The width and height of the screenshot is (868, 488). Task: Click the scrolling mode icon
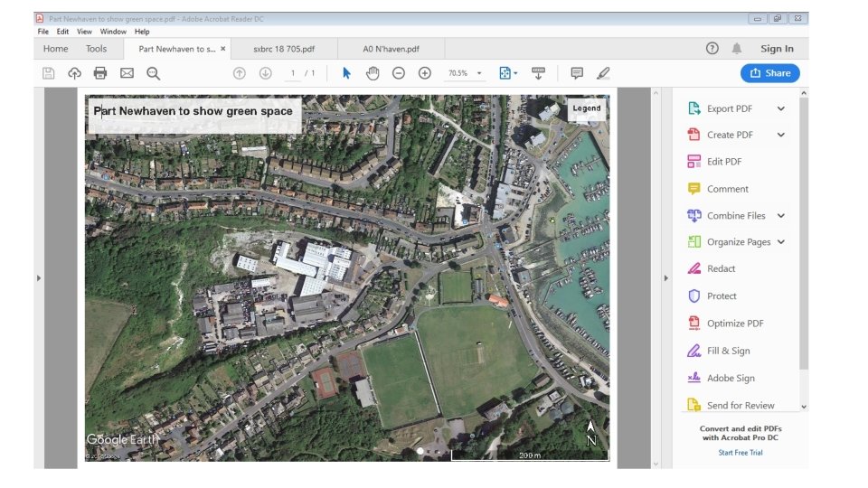[x=538, y=73]
